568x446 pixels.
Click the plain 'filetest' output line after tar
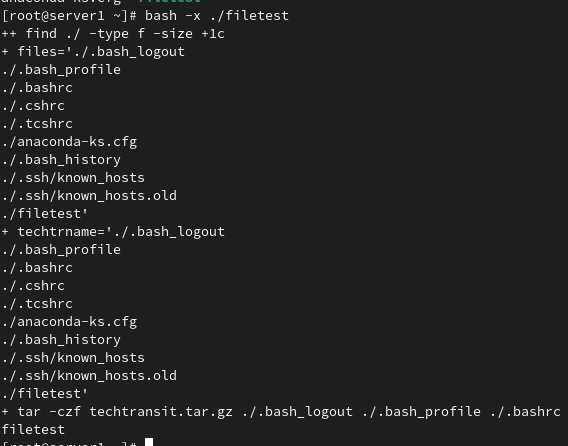coord(33,430)
